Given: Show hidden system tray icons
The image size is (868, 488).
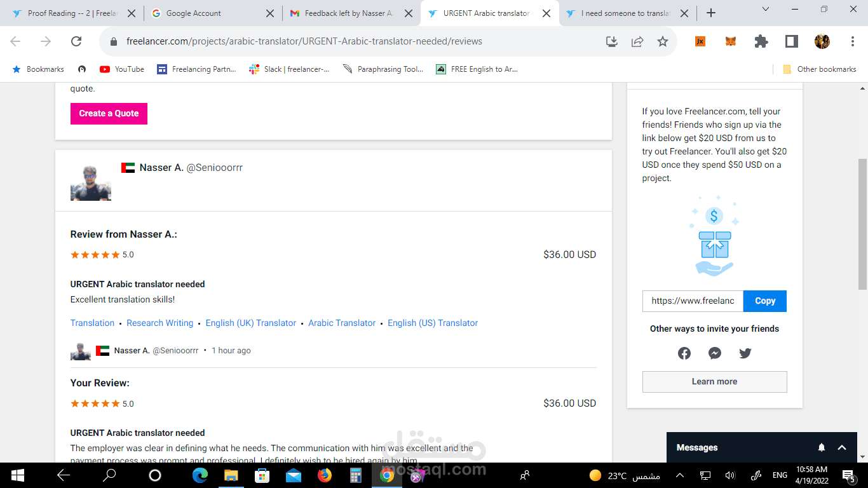Looking at the screenshot, I should tap(680, 475).
